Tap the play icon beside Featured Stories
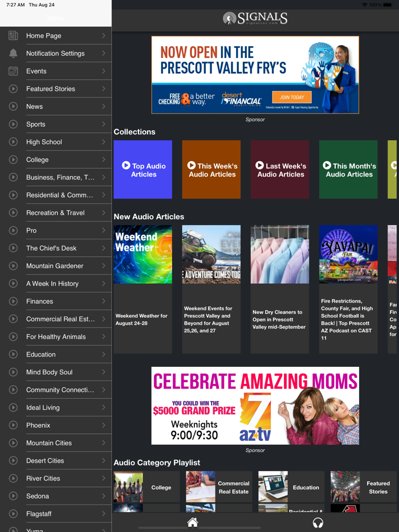 pyautogui.click(x=13, y=88)
